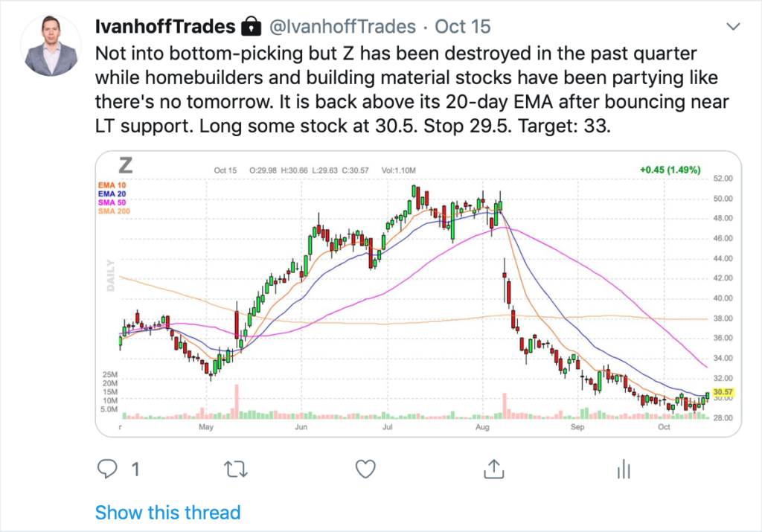762x532 pixels.
Task: View tweet analytics bar chart icon
Action: [624, 469]
